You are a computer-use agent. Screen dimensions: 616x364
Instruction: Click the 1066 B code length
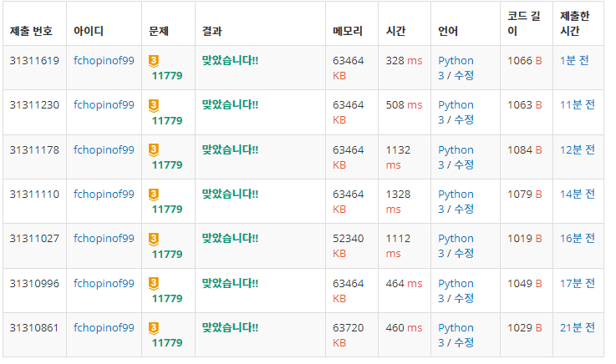(x=524, y=61)
